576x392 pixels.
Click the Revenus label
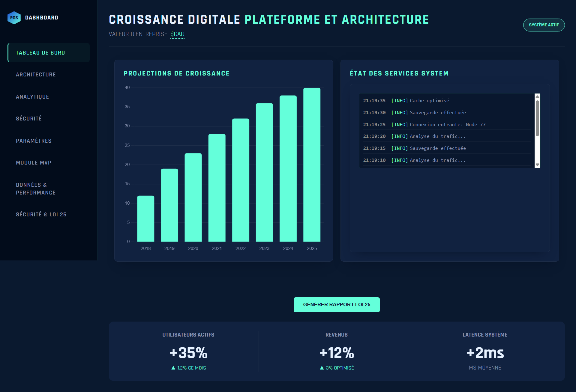point(337,335)
